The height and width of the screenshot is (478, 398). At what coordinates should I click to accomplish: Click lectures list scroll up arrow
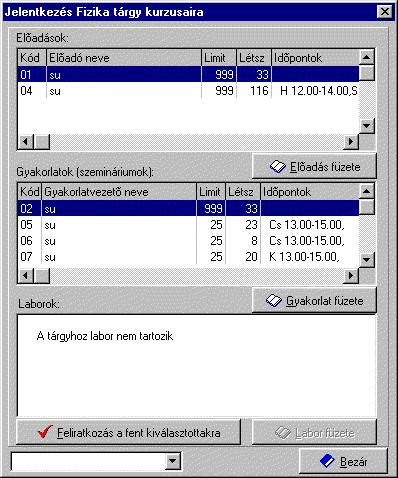click(367, 57)
